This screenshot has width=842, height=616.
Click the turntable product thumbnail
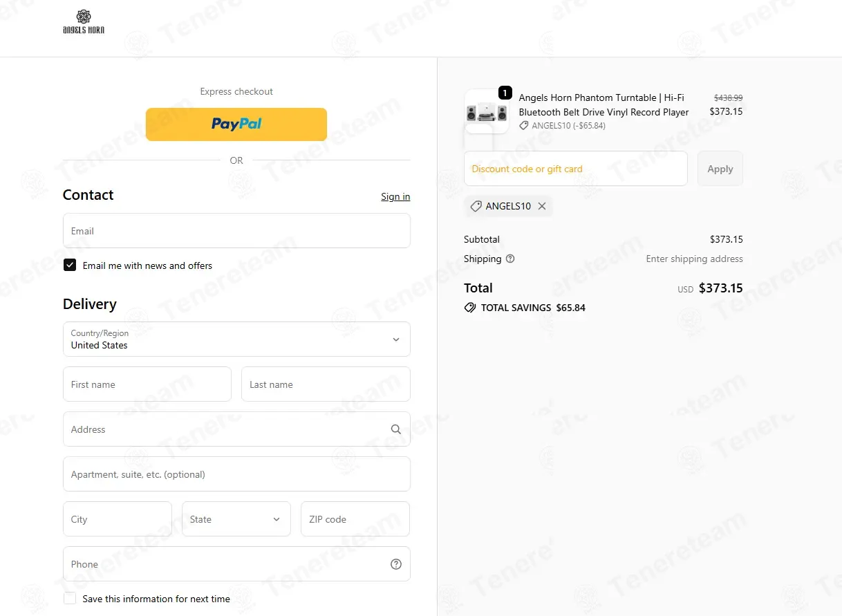pyautogui.click(x=487, y=111)
